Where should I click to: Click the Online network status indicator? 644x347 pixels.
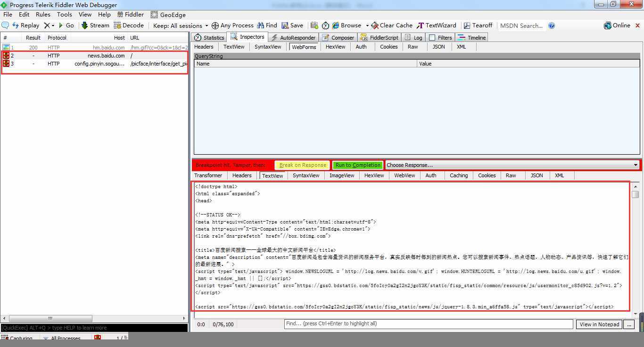[617, 25]
